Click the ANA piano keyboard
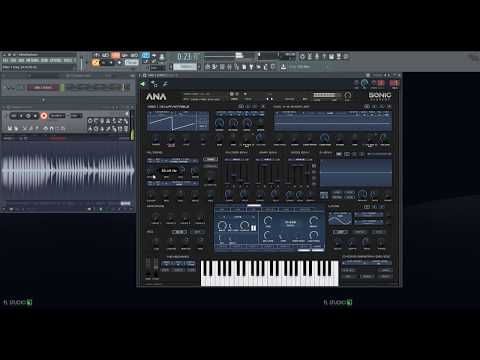480x360 pixels. (270, 273)
